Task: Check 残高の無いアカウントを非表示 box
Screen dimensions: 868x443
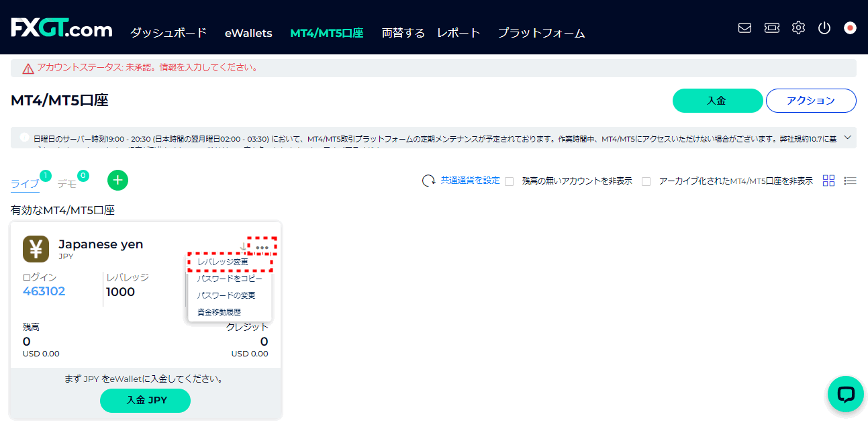Action: (510, 181)
